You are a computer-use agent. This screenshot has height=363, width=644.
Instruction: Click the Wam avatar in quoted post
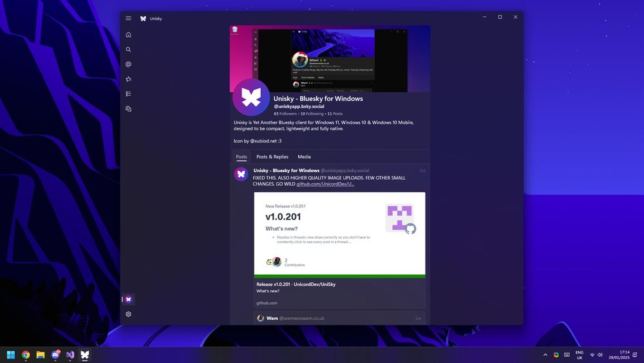tap(260, 319)
